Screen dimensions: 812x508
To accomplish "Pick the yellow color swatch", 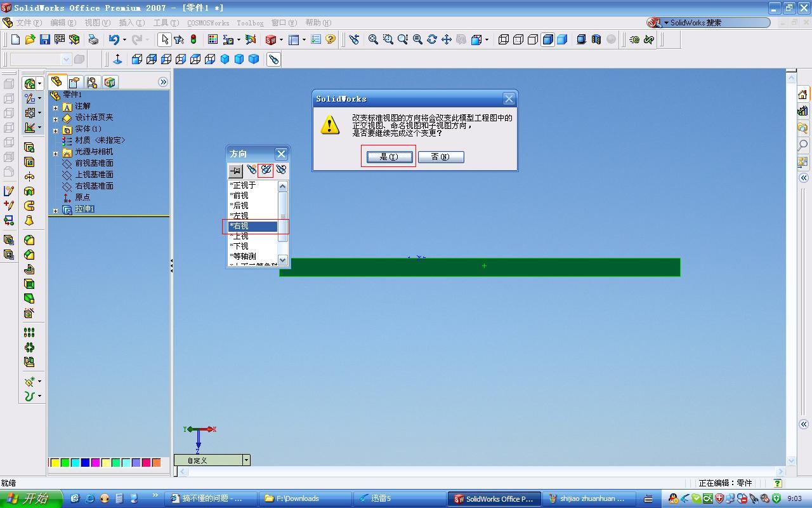I will tap(55, 463).
